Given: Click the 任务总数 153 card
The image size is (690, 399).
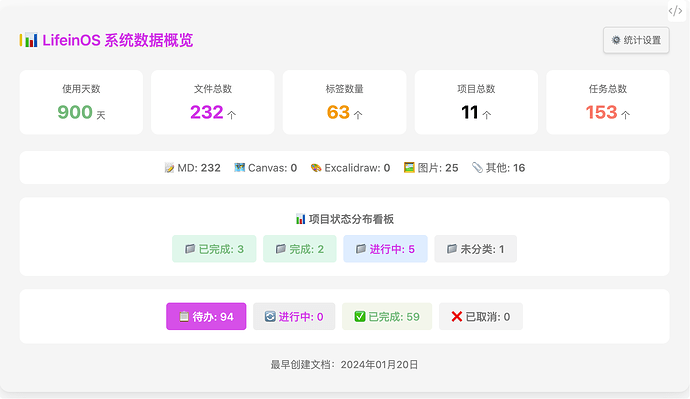Looking at the screenshot, I should click(608, 102).
